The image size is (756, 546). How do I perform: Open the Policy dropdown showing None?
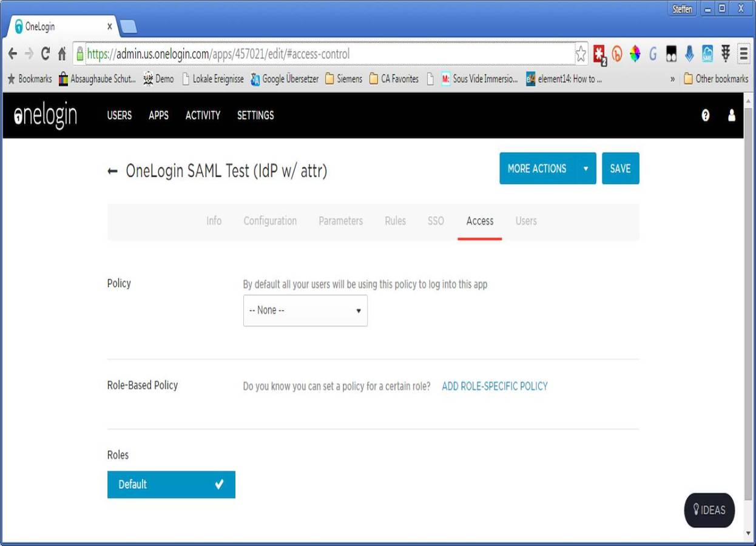point(305,310)
